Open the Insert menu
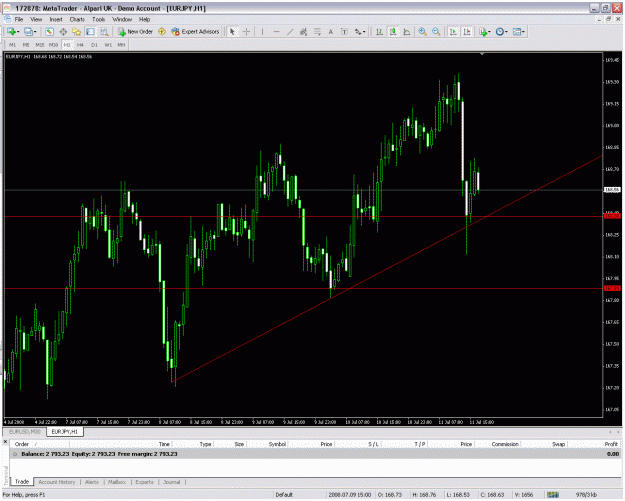Image resolution: width=625 pixels, height=501 pixels. coord(56,19)
